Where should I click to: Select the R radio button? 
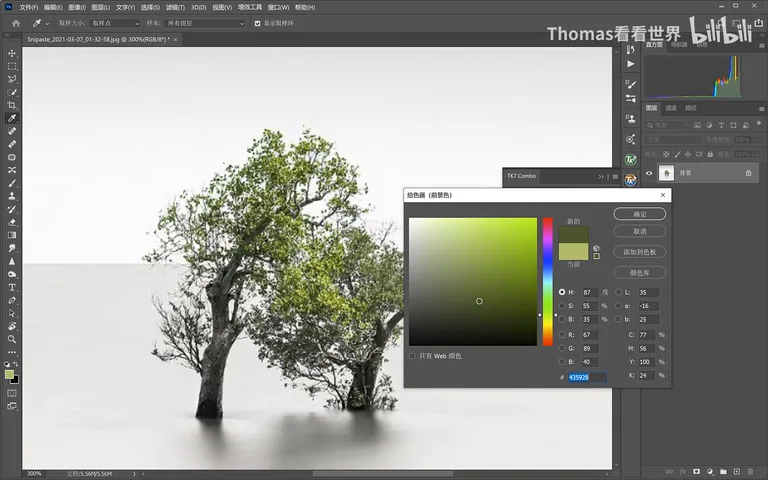[x=562, y=335]
